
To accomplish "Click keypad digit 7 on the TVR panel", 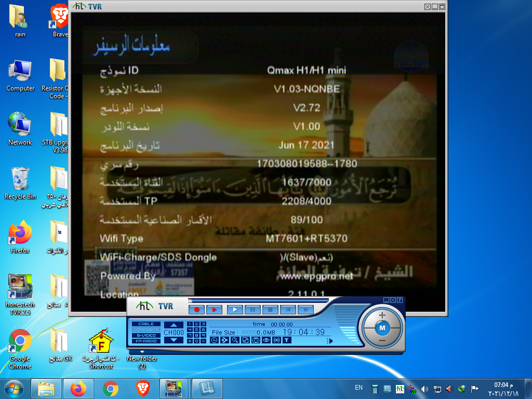I will tap(190, 335).
